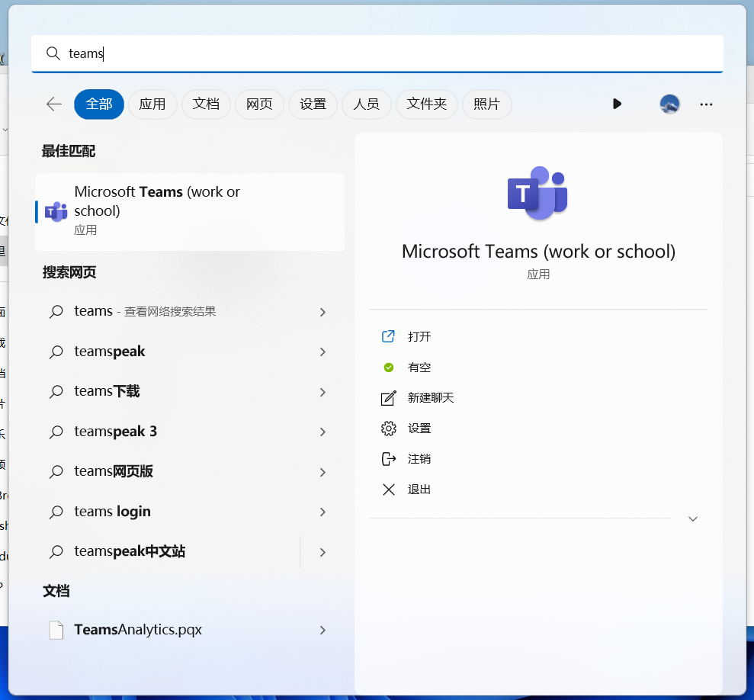Screen dimensions: 754x700
Task: Switch to the 设置 filter tab
Action: click(x=313, y=104)
